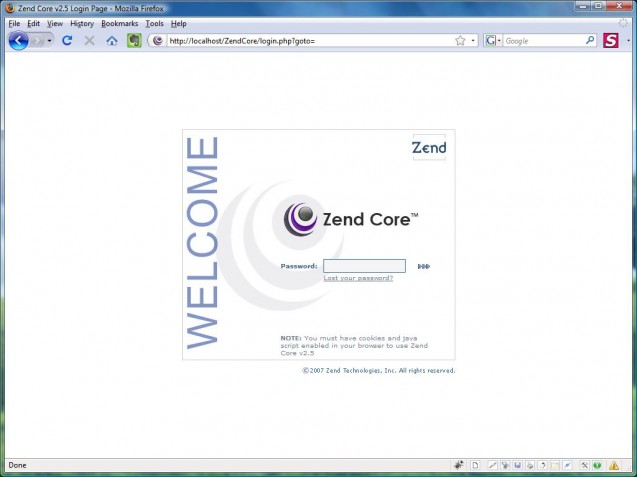Submit login with the triple-arrow button
Screen dimensions: 637x477
pyautogui.click(x=423, y=267)
